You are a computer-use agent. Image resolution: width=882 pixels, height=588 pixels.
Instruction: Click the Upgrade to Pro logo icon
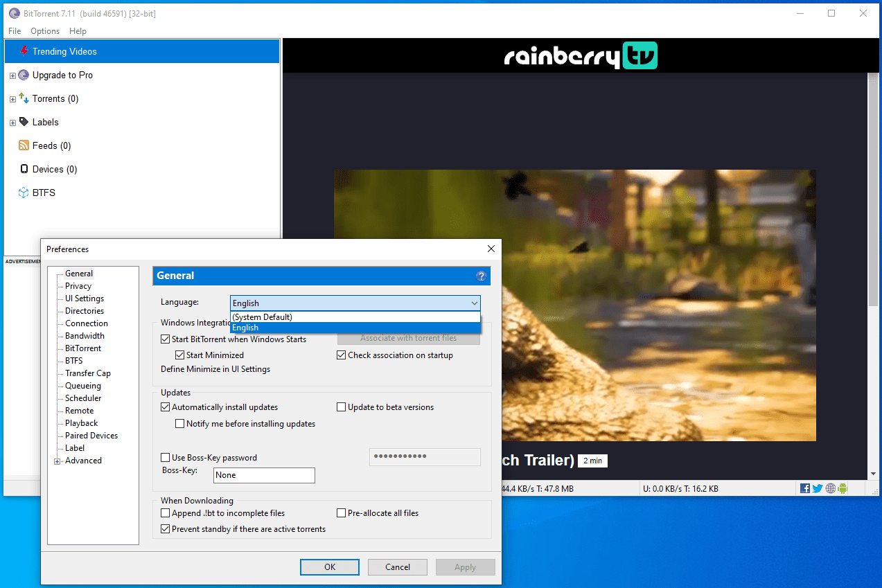tap(24, 75)
